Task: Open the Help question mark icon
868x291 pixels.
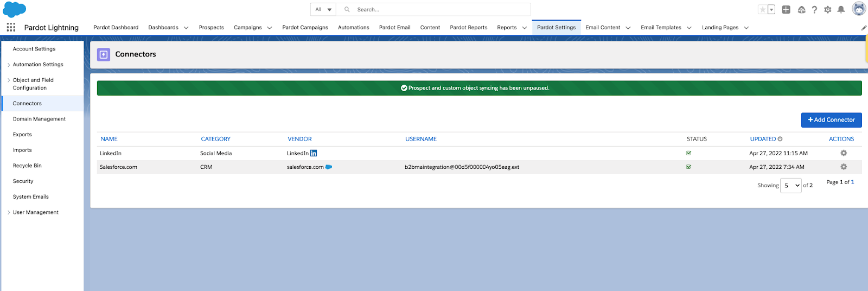Action: tap(814, 9)
